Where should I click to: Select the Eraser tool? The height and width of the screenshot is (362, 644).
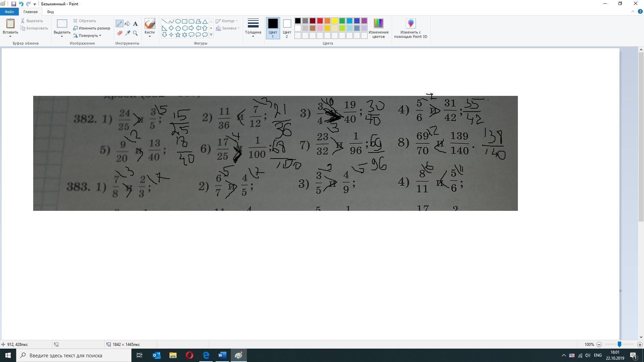pyautogui.click(x=119, y=33)
